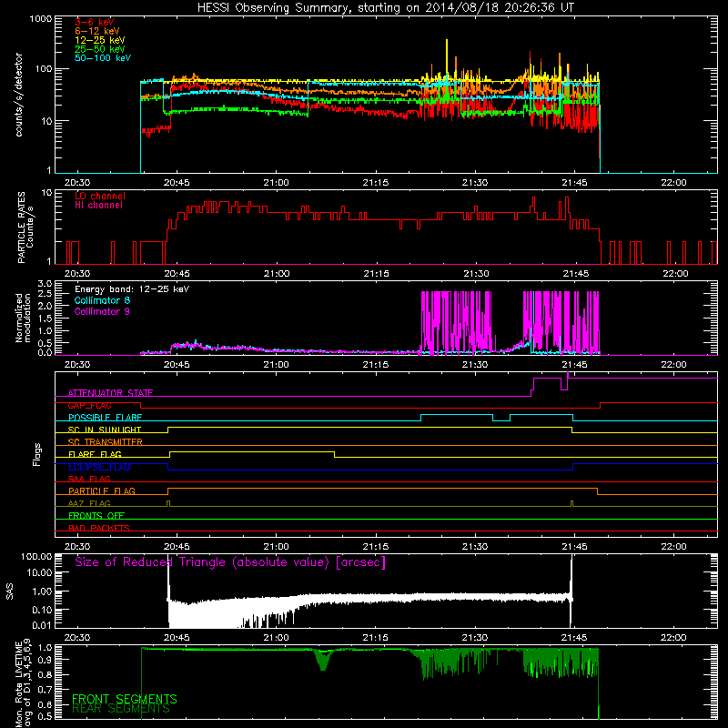Click the FLARE_FLAG falling edge near 21:08
The width and height of the screenshot is (728, 728).
pyautogui.click(x=334, y=454)
